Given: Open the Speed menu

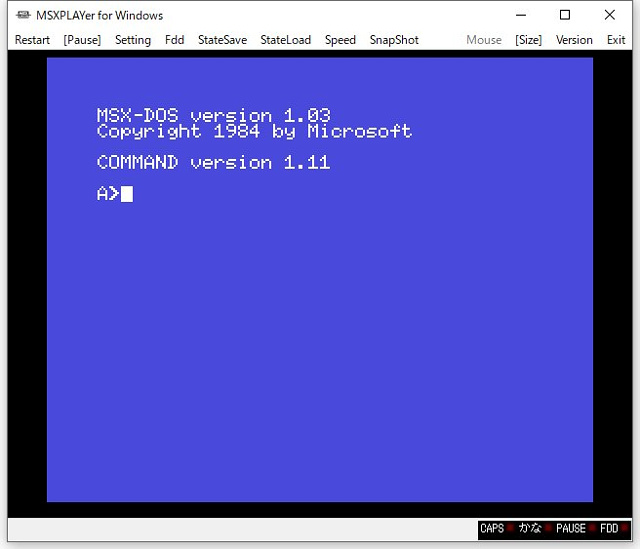Looking at the screenshot, I should point(340,40).
